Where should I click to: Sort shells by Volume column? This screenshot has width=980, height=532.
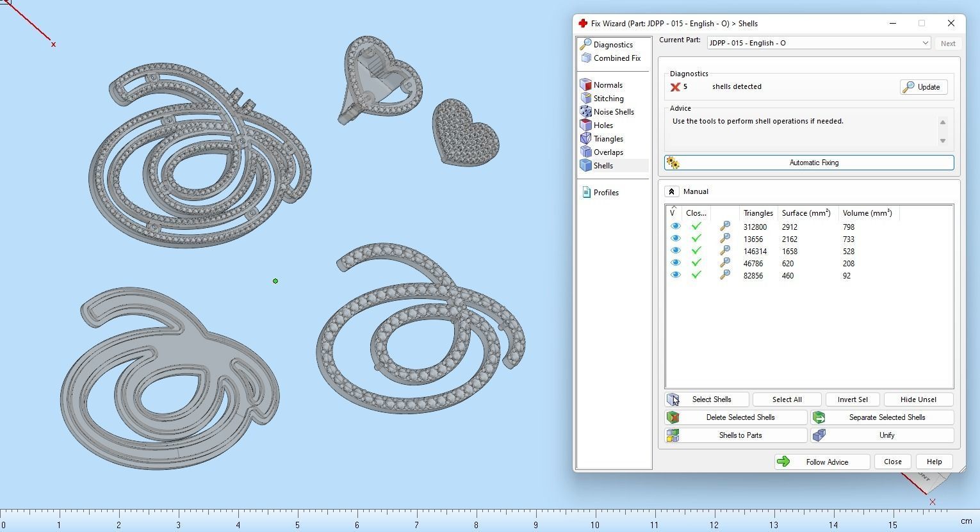867,213
